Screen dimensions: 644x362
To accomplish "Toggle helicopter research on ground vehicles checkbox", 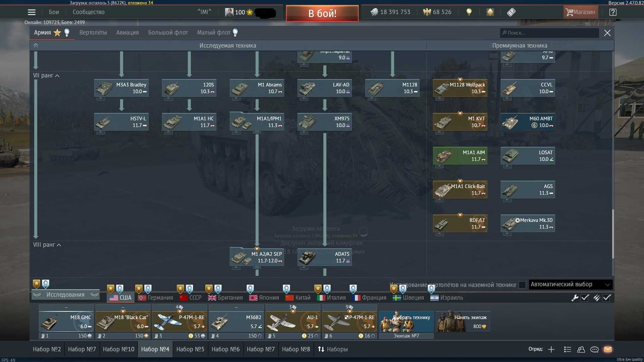I will coord(522,285).
